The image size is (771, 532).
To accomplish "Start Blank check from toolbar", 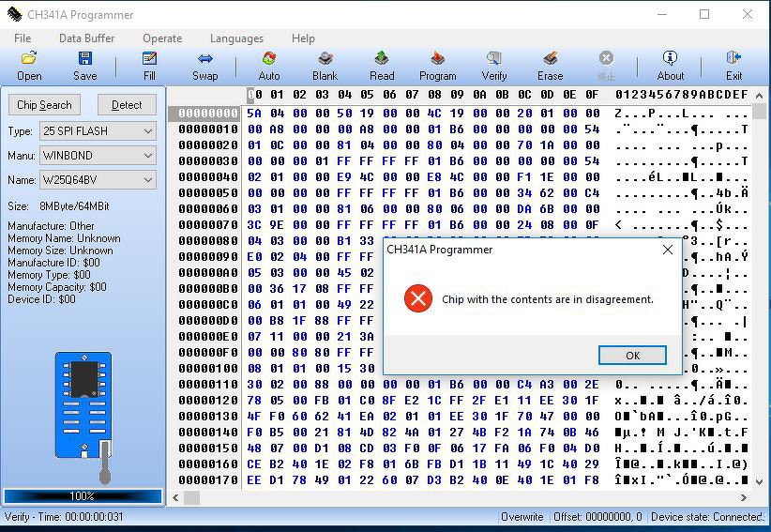I will [x=325, y=66].
